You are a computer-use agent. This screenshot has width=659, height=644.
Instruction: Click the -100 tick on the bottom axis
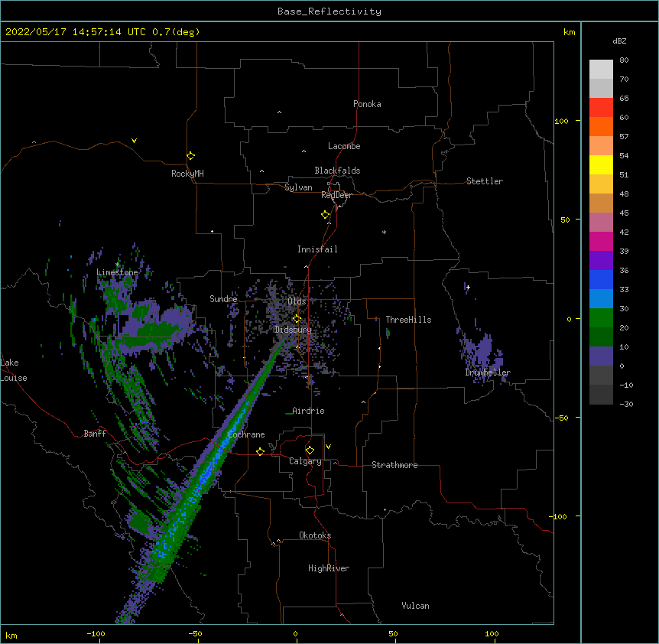click(96, 634)
